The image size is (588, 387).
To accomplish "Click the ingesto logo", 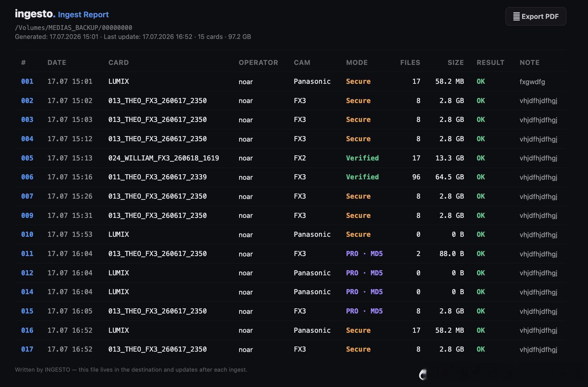I will (35, 14).
